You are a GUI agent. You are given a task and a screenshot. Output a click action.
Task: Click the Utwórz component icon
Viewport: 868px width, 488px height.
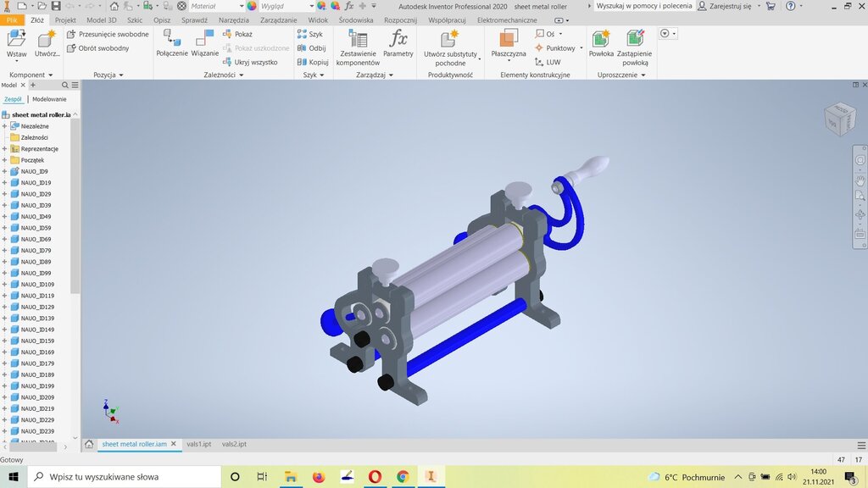[47, 39]
